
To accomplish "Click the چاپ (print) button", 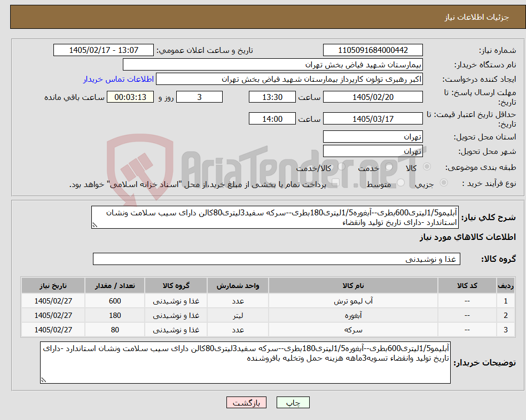I will click(x=293, y=402).
